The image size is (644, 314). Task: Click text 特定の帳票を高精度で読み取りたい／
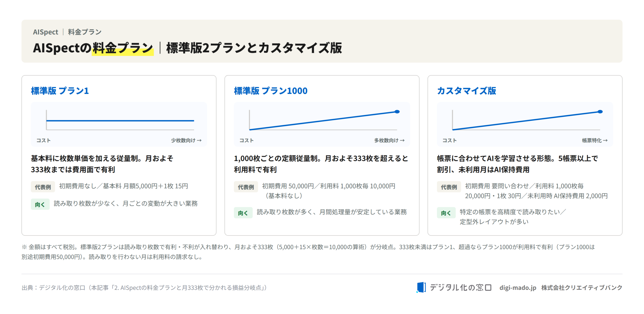tap(513, 212)
